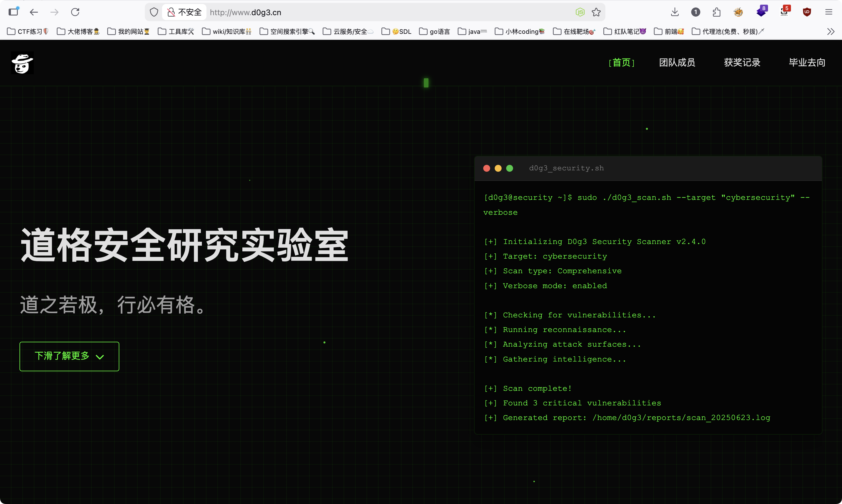Toggle the sidebar view icon
Screen dimensions: 842x504
[13, 12]
